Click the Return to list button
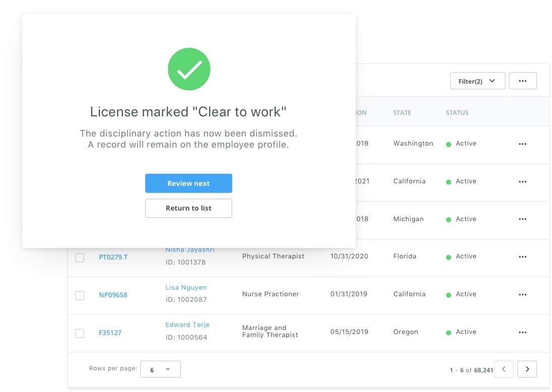 click(188, 208)
